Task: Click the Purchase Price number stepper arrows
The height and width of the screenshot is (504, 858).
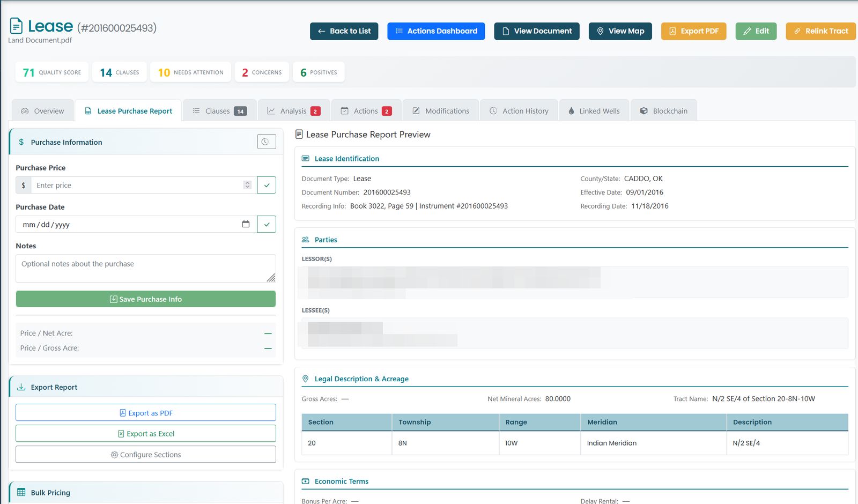Action: pos(247,185)
